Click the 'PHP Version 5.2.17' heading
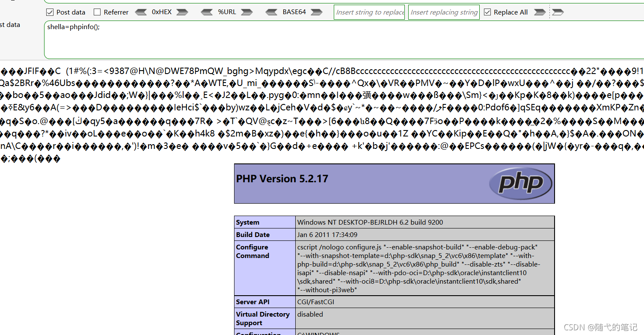This screenshot has width=644, height=335. [x=282, y=179]
